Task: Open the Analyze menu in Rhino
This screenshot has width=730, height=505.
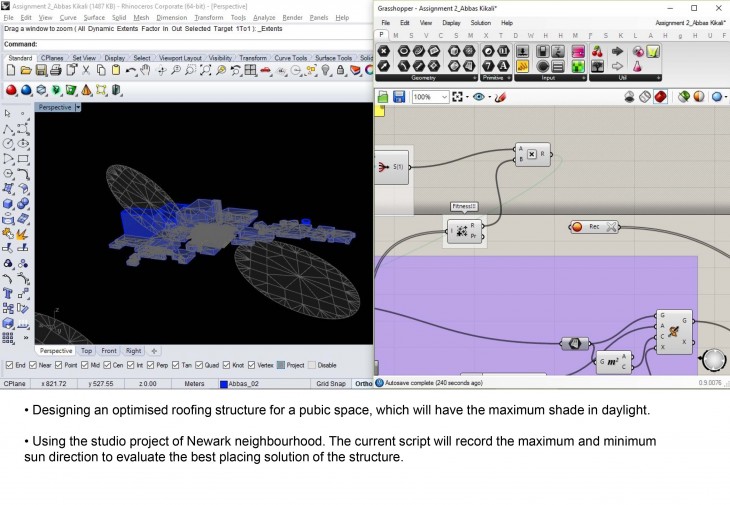Action: click(x=264, y=18)
